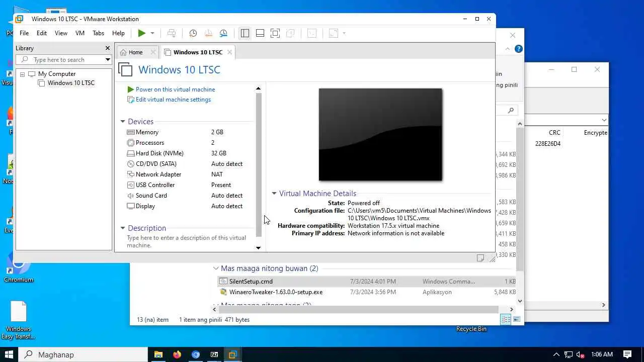Collapse the Description section
644x362 pixels.
122,228
